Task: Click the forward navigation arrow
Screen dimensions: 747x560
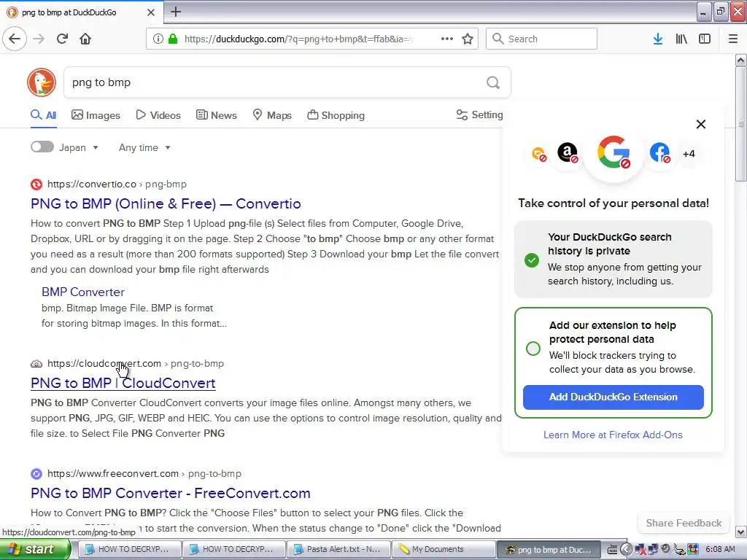Action: click(39, 39)
